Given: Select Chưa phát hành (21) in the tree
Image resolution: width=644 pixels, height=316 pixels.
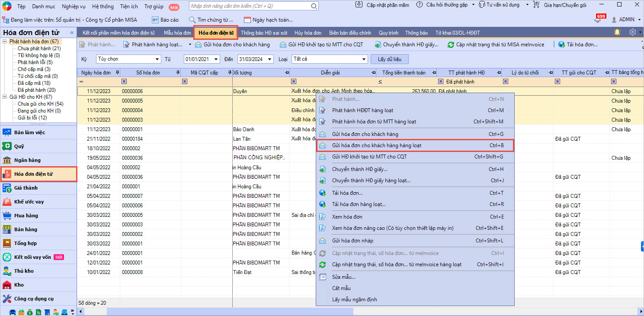Looking at the screenshot, I should 39,48.
